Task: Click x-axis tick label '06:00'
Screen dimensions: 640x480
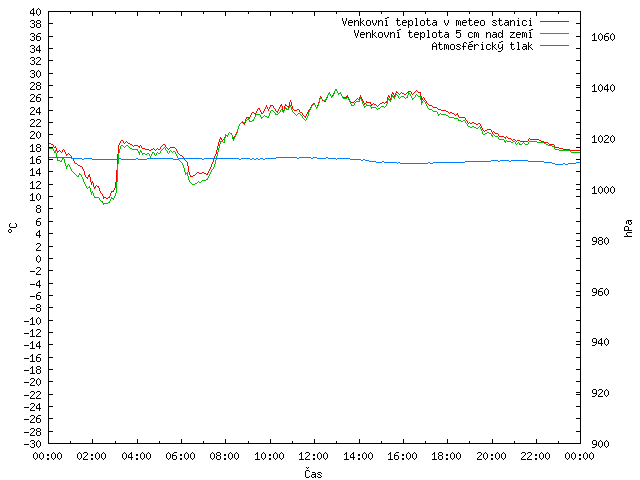Action: click(x=180, y=456)
